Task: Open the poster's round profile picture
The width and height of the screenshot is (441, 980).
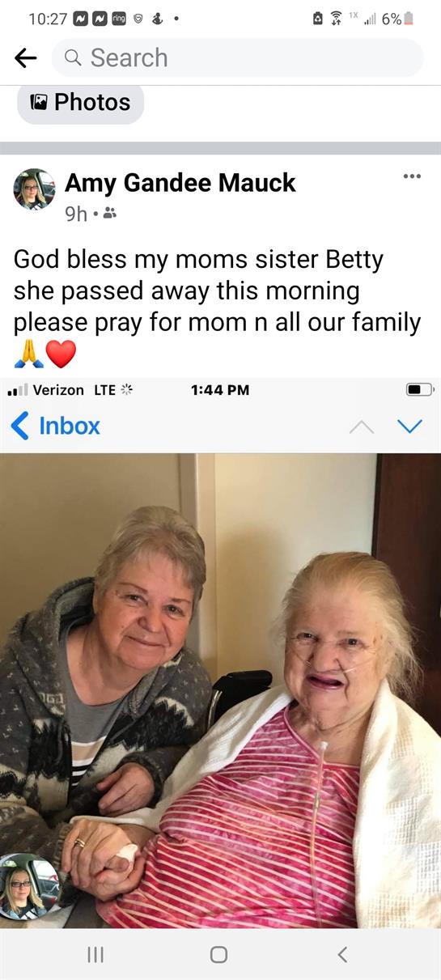Action: pos(34,189)
